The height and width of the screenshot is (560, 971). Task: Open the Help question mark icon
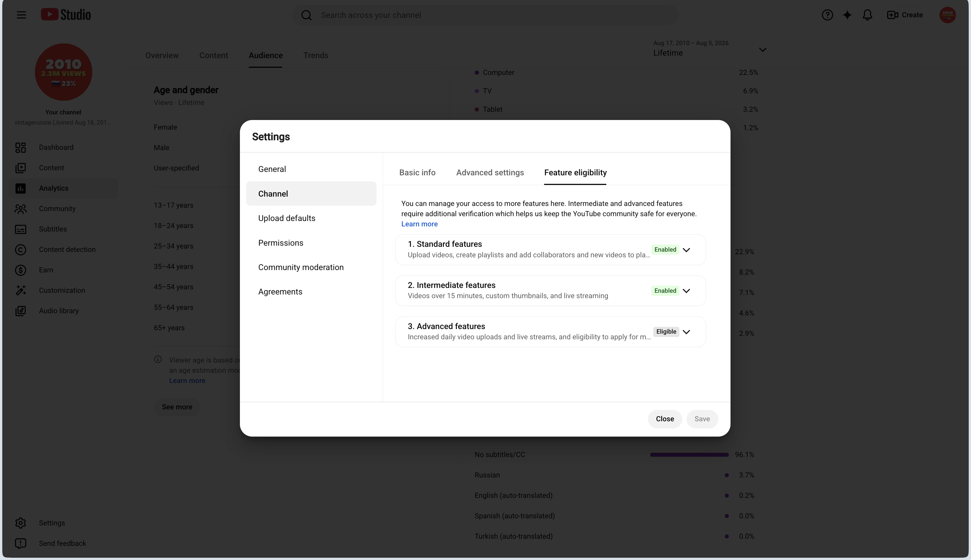pos(827,15)
